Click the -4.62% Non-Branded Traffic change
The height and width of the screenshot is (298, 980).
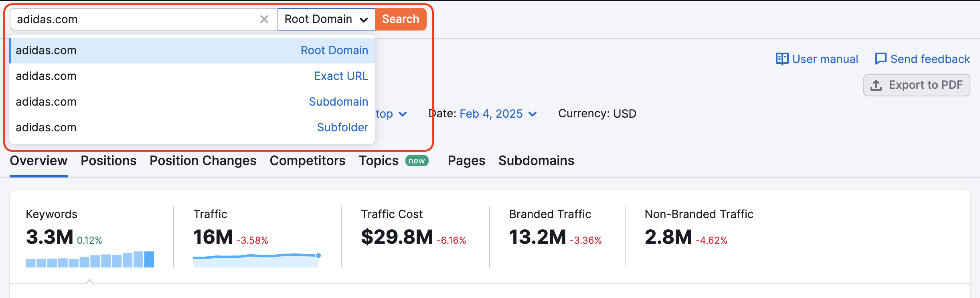[711, 241]
